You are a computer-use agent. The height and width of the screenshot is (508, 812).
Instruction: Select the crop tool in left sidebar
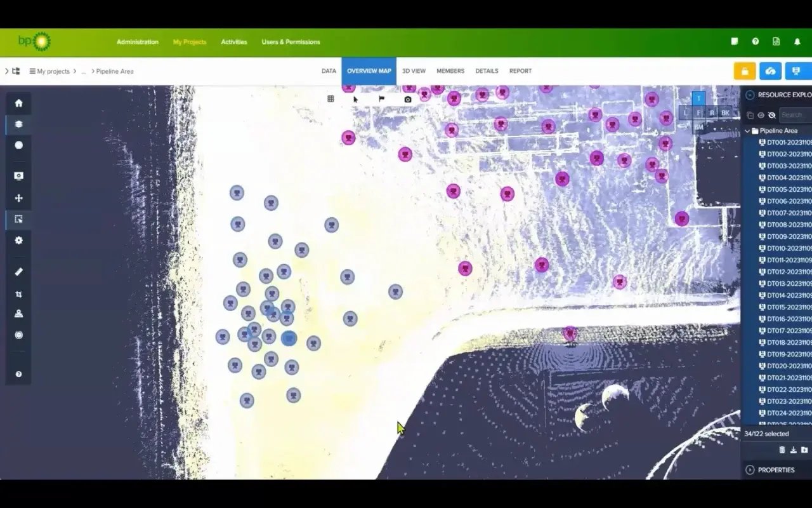(18, 294)
